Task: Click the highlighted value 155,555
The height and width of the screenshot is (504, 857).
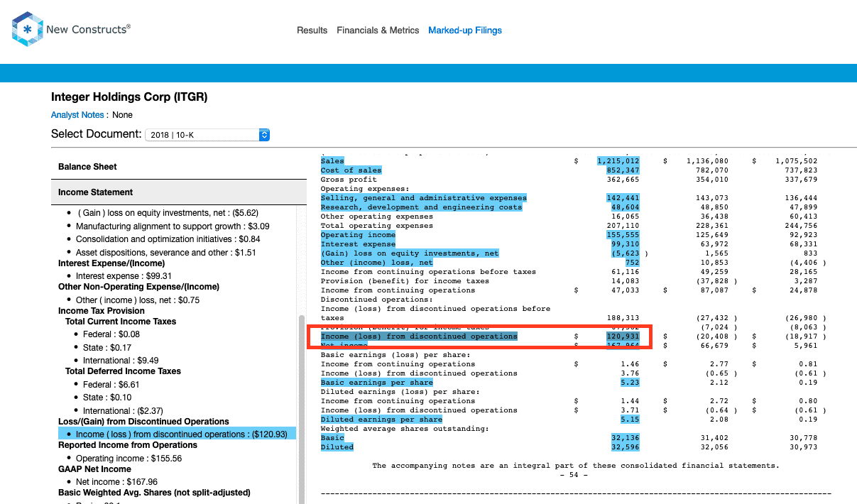Action: point(623,235)
